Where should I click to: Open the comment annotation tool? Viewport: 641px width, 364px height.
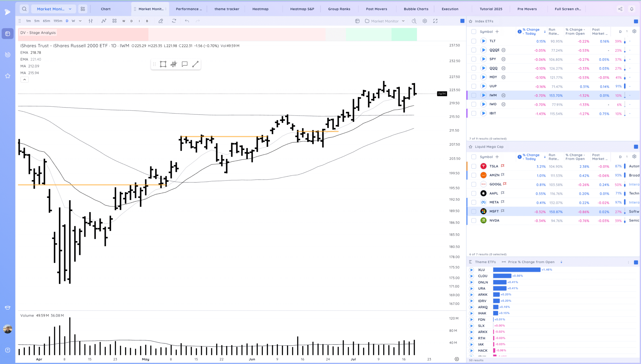coord(185,64)
